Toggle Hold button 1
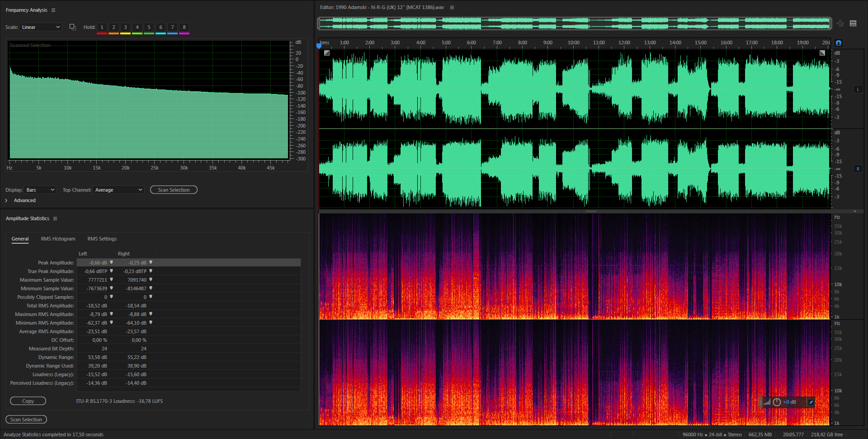 tap(102, 27)
